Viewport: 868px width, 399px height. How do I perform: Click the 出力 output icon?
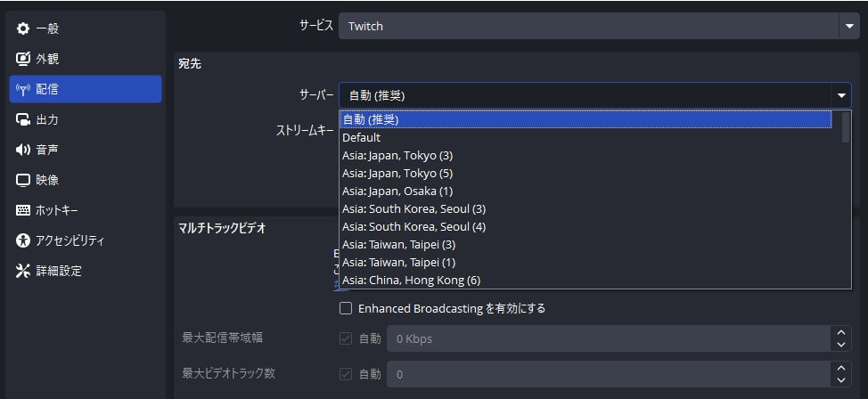pos(22,119)
